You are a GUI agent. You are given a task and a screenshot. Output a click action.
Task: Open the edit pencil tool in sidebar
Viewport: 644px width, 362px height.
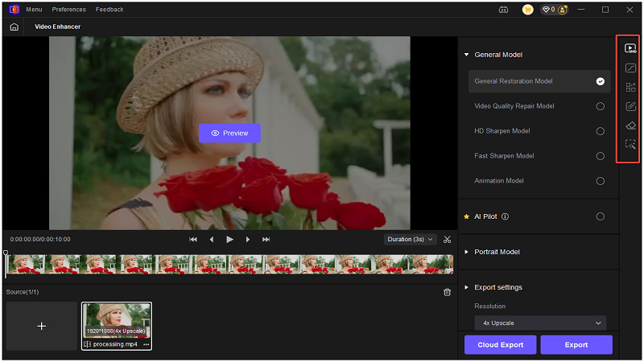(631, 106)
